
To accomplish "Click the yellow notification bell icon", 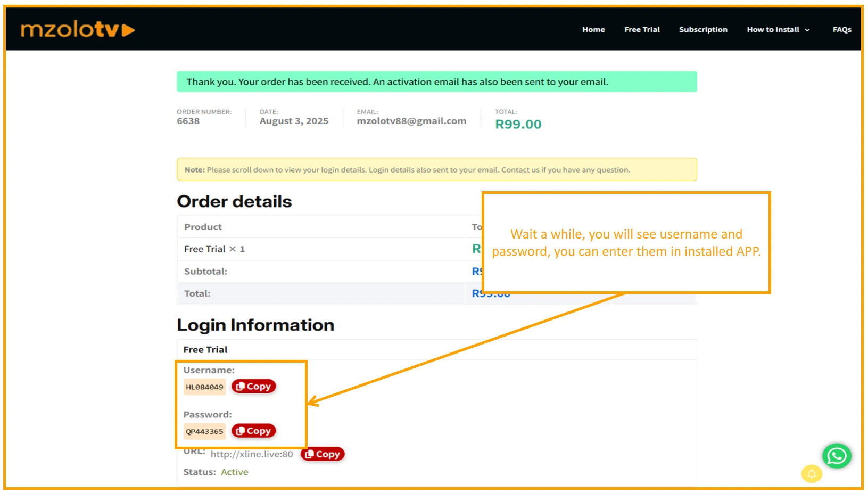I will pos(812,473).
